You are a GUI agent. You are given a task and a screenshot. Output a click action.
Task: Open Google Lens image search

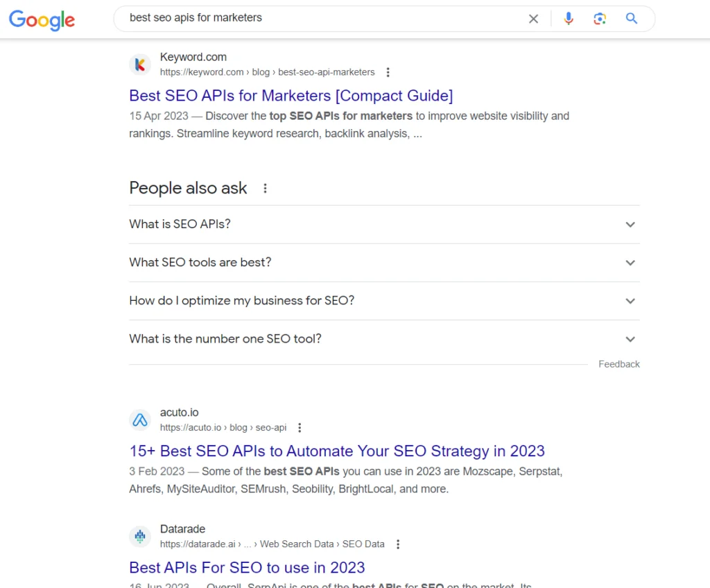pos(600,19)
